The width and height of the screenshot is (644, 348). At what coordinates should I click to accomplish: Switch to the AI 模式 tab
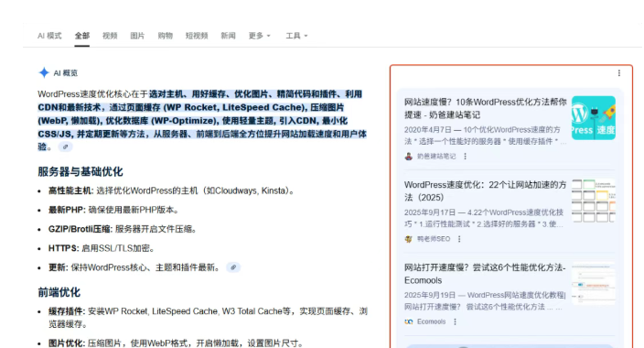tap(49, 36)
